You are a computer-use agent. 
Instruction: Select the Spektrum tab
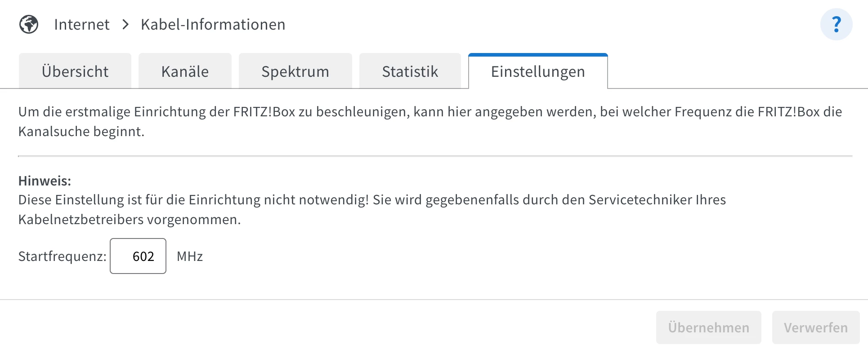pos(295,71)
